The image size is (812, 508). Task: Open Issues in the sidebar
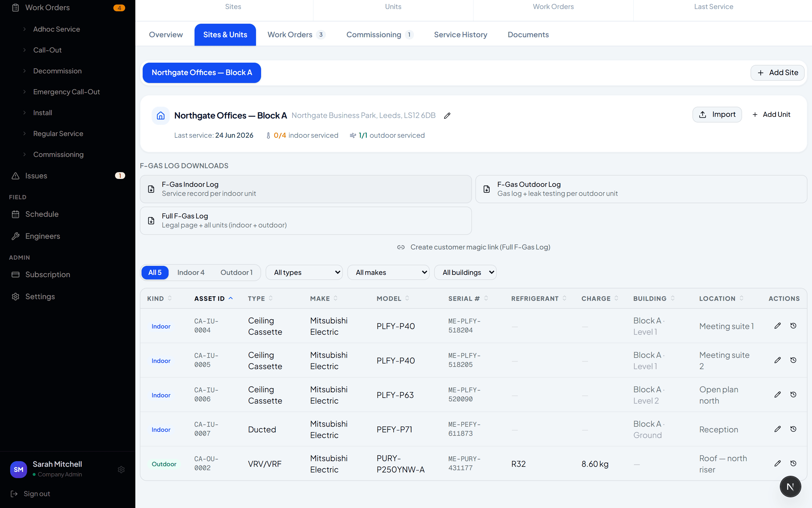(x=67, y=176)
